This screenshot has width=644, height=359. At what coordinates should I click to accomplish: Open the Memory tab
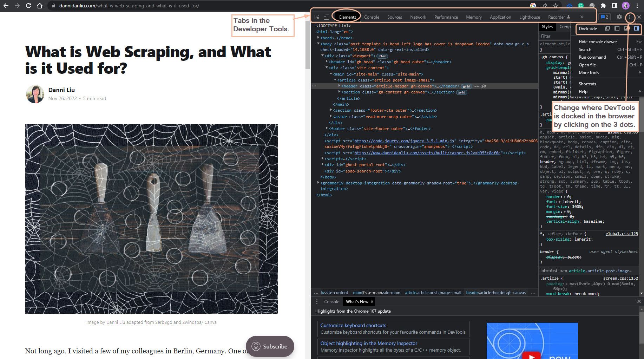point(474,17)
